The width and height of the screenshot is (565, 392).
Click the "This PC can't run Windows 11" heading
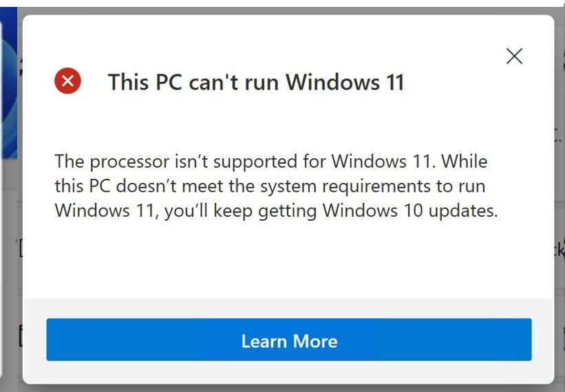(255, 83)
